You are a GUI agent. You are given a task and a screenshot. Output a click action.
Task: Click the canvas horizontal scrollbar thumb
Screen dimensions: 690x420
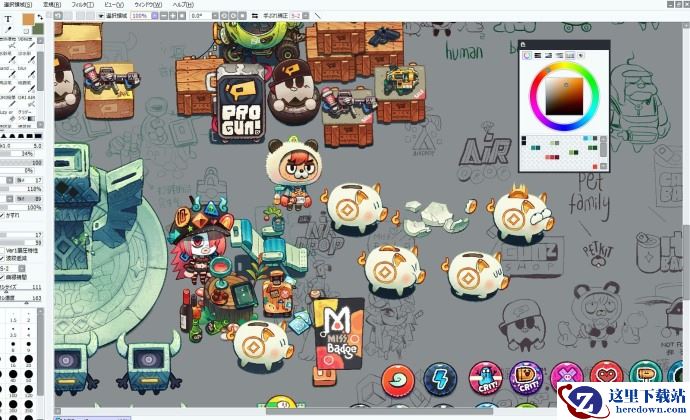[379, 412]
